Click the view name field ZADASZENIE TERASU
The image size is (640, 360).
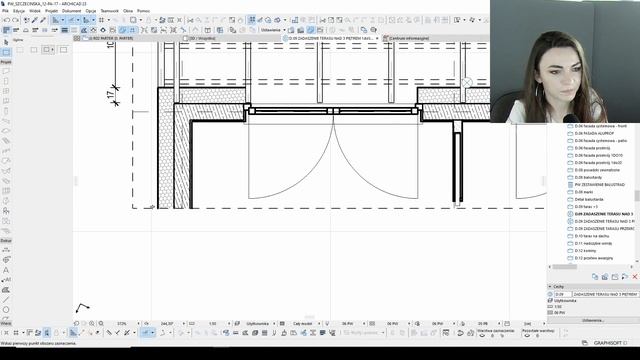(x=605, y=294)
